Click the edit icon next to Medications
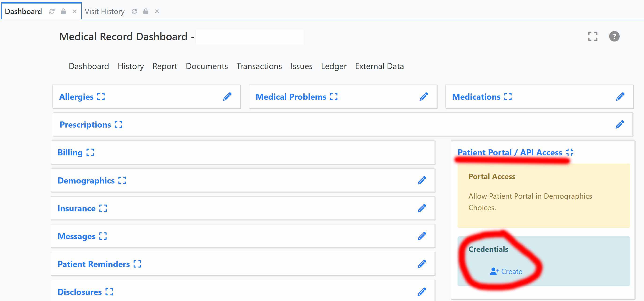 pos(620,97)
